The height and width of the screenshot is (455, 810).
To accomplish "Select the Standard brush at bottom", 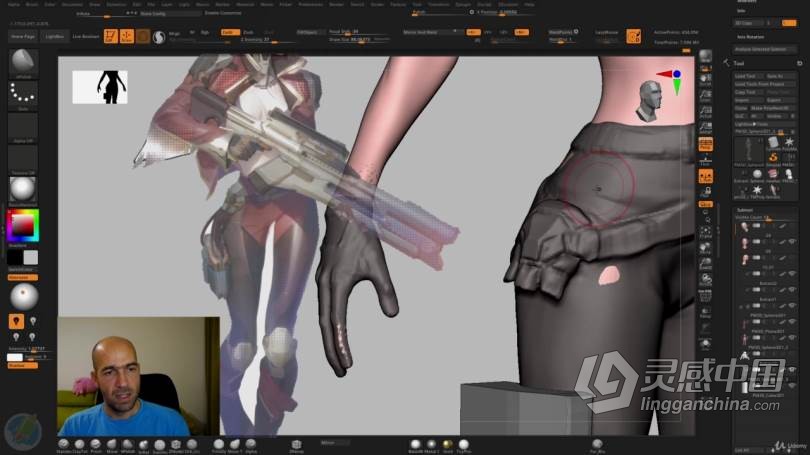I will coord(64,444).
